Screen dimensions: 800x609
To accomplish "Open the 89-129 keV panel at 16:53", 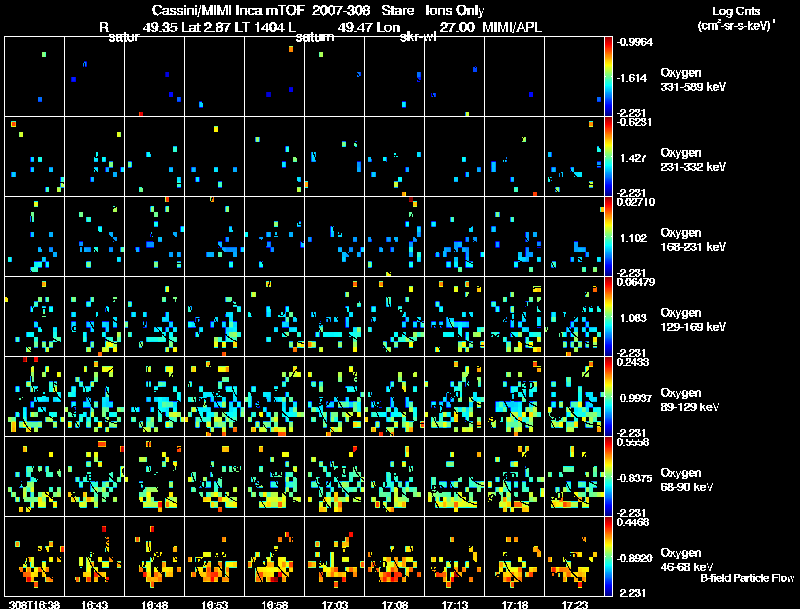I will 214,396.
